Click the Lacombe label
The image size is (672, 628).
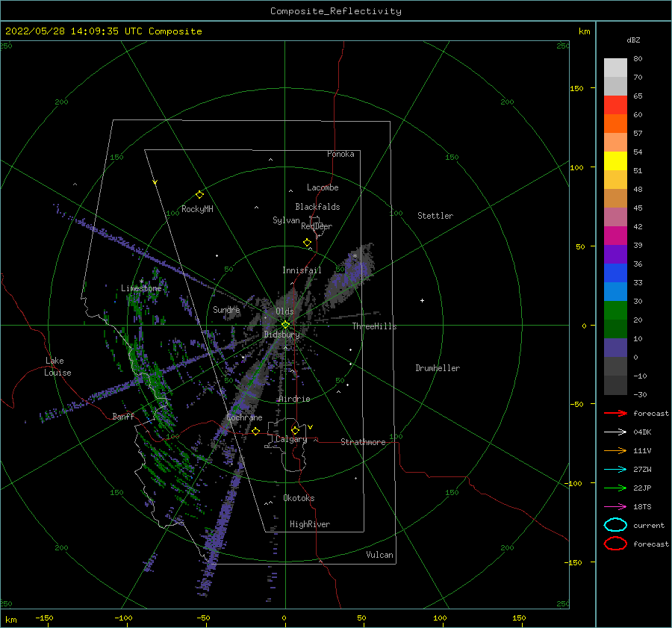pyautogui.click(x=323, y=187)
